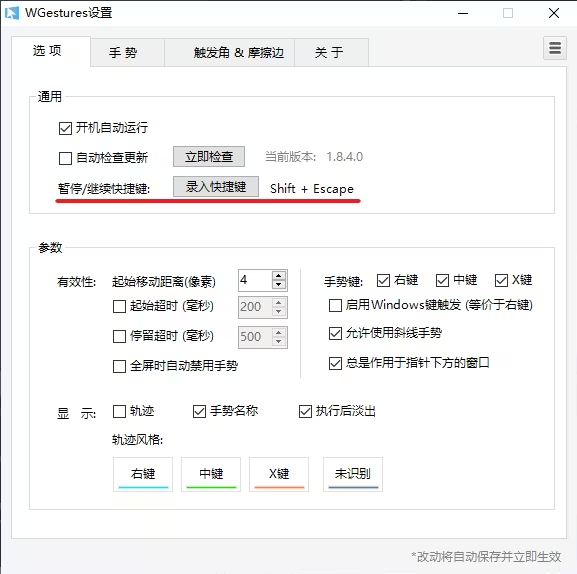The image size is (577, 574).
Task: Uncheck 允许使用斜线手势 checkbox
Action: [335, 334]
